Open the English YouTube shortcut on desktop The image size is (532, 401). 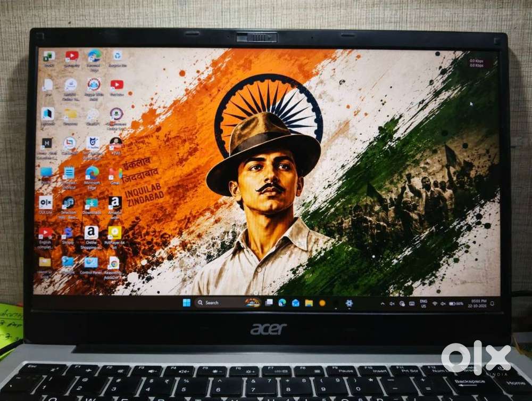[45, 238]
